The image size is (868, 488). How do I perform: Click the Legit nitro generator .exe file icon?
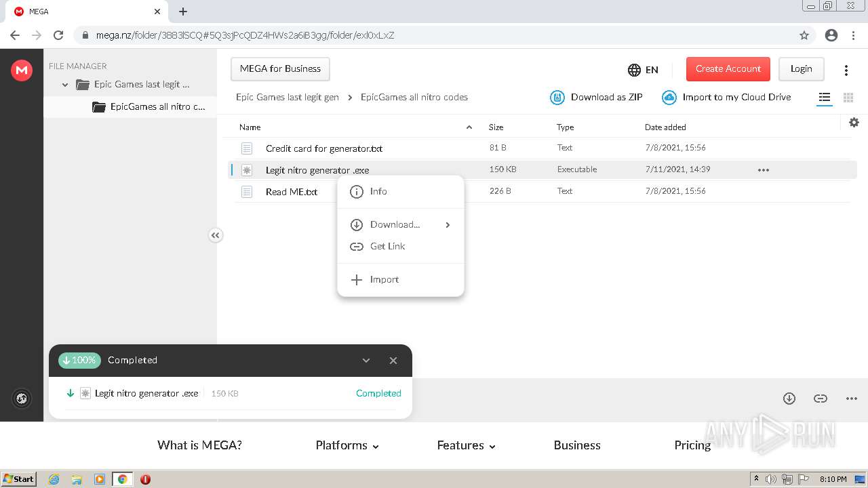[x=247, y=170]
